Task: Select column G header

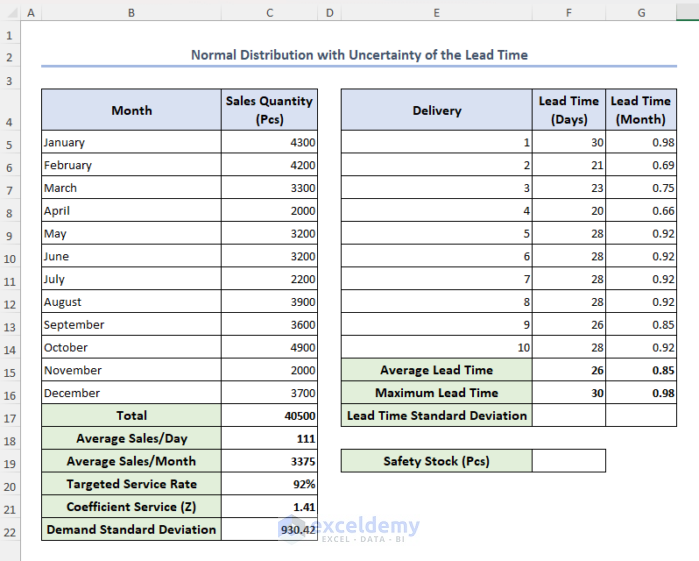Action: (x=640, y=12)
